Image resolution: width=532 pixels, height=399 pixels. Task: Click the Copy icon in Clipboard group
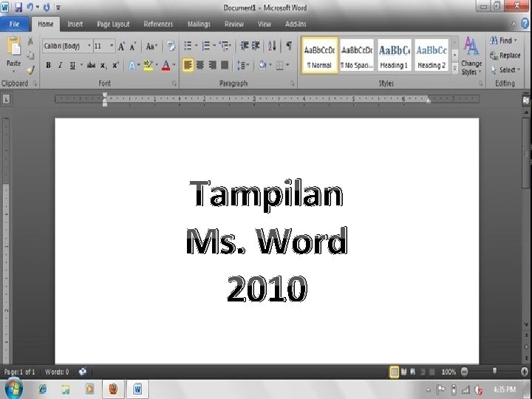[x=30, y=55]
